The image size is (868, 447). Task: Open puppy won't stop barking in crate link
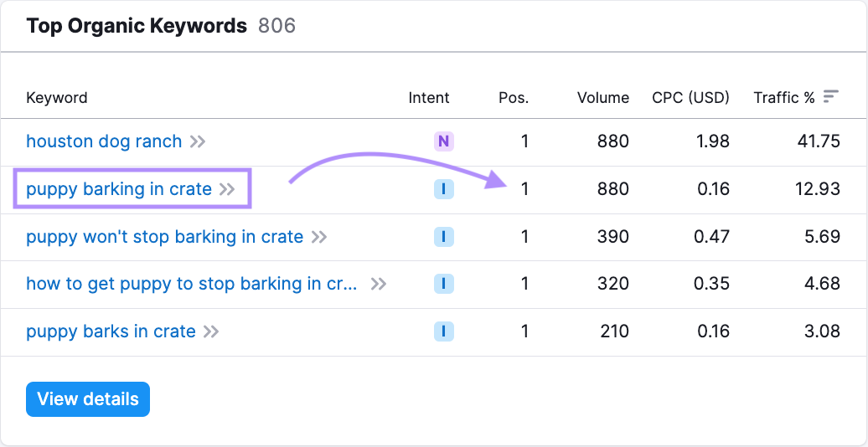tap(164, 237)
